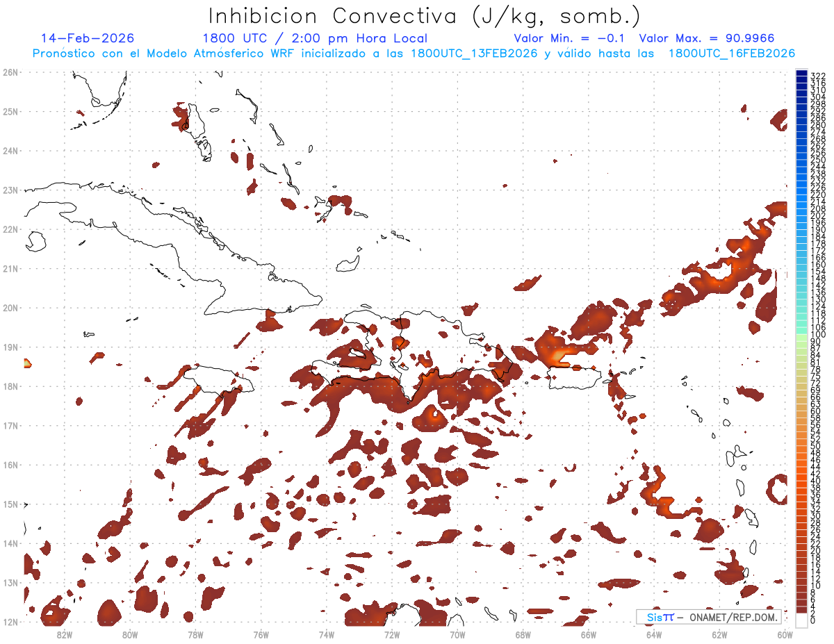834x644 pixels.
Task: Click the '22N' latitude label
Action: click(10, 229)
